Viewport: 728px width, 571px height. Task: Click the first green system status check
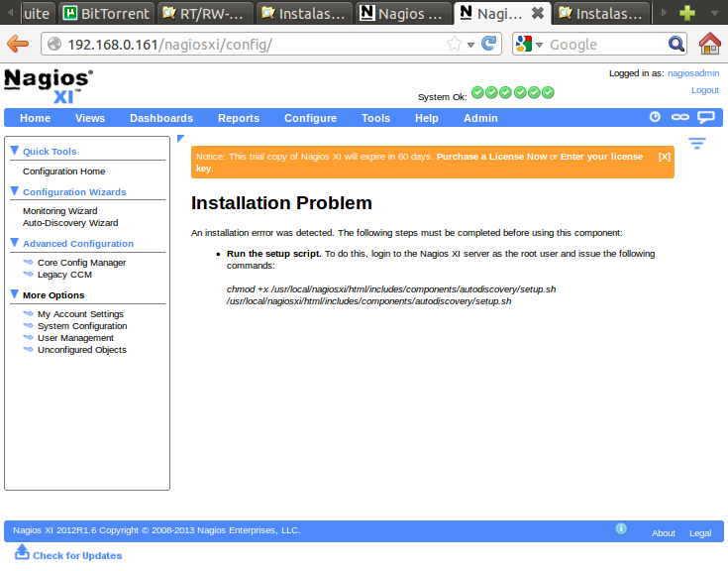[477, 92]
